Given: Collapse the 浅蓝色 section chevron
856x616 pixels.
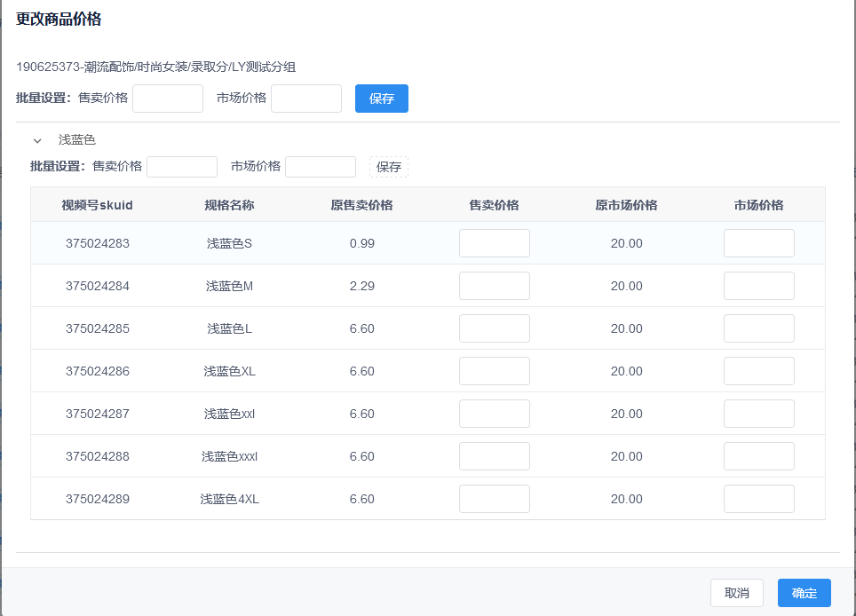Looking at the screenshot, I should click(37, 140).
